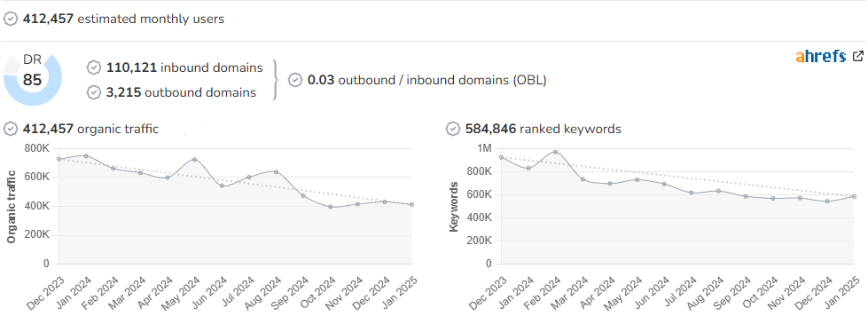The height and width of the screenshot is (324, 868).
Task: Click the DR 85 donut gauge
Action: point(33,80)
